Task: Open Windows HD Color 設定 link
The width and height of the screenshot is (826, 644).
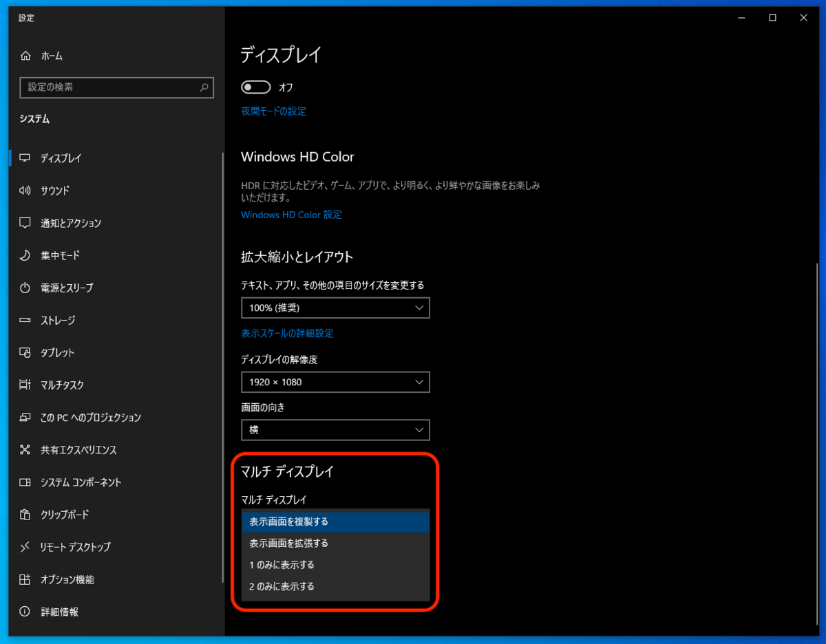Action: point(291,215)
